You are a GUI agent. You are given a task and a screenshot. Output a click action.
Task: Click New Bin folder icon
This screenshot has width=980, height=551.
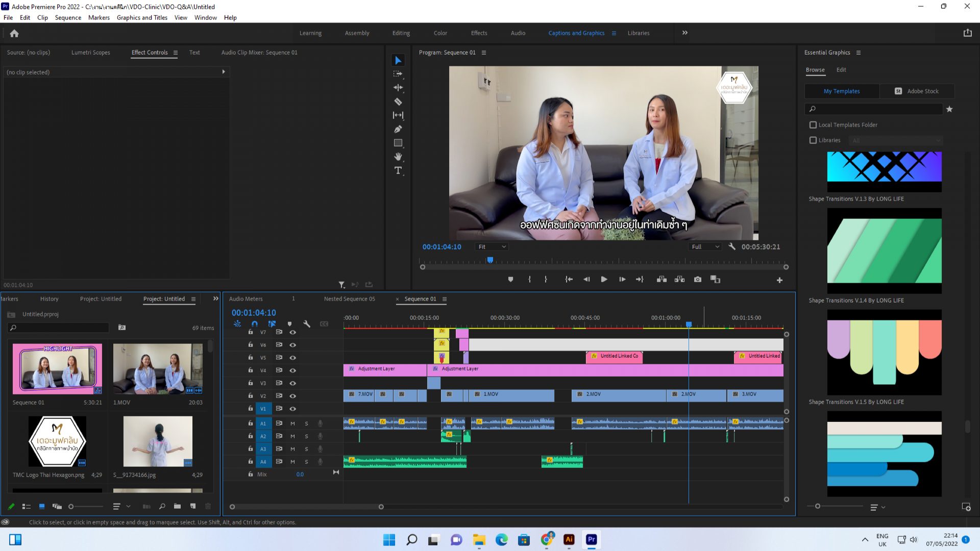click(177, 507)
